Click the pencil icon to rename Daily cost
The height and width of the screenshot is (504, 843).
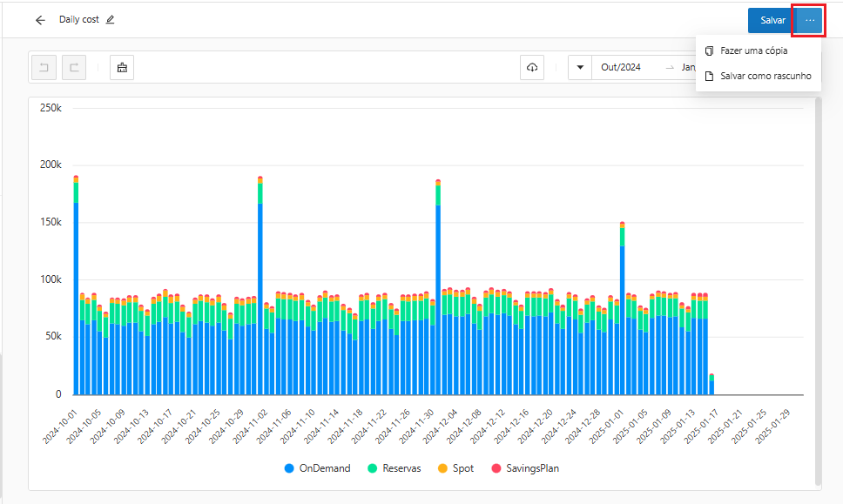coord(110,20)
